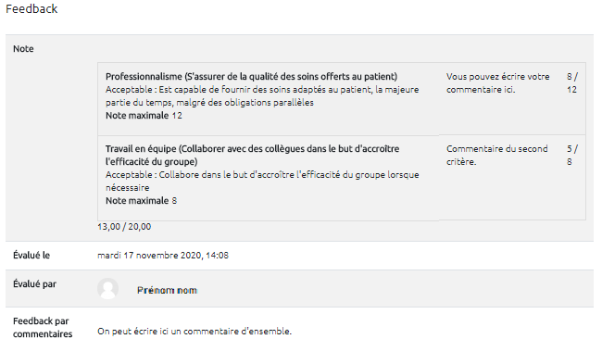This screenshot has width=602, height=364.
Task: Click the Note row label
Action: (23, 49)
